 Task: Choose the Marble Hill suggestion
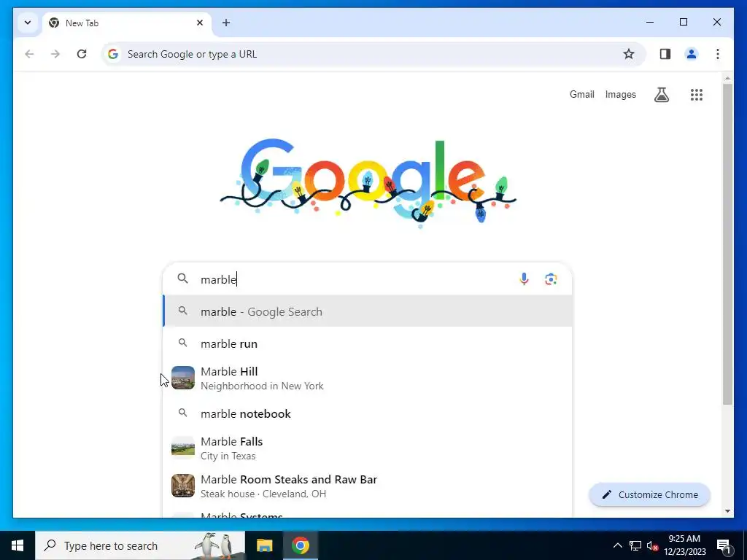(x=368, y=378)
